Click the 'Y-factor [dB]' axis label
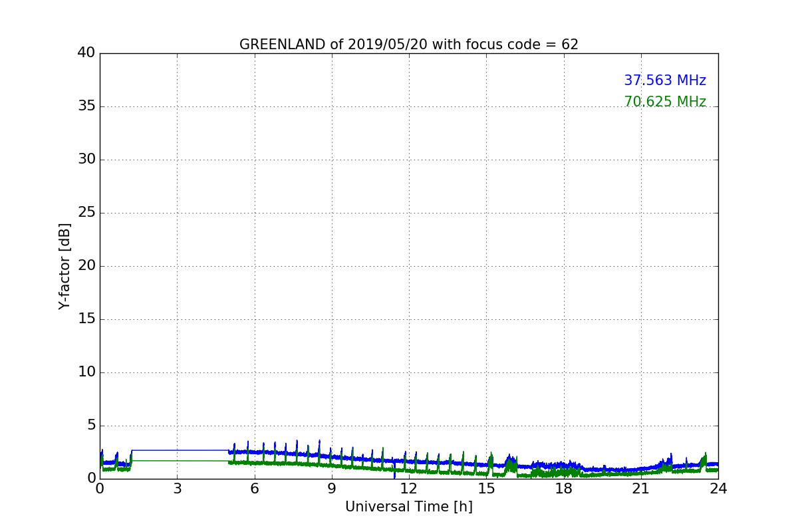 pos(65,266)
